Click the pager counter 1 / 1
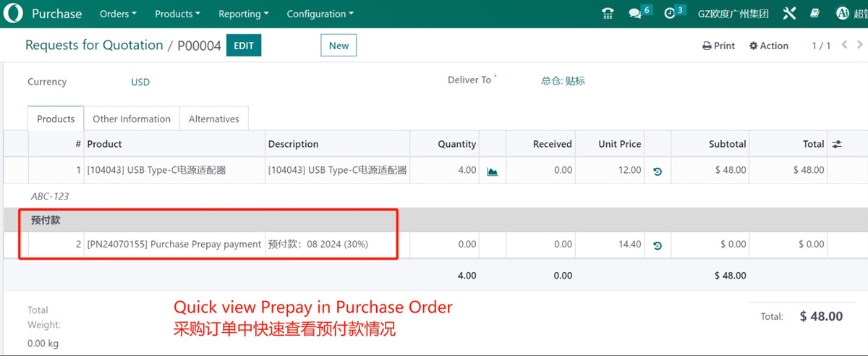Screen dimensions: 868x356 tap(821, 46)
